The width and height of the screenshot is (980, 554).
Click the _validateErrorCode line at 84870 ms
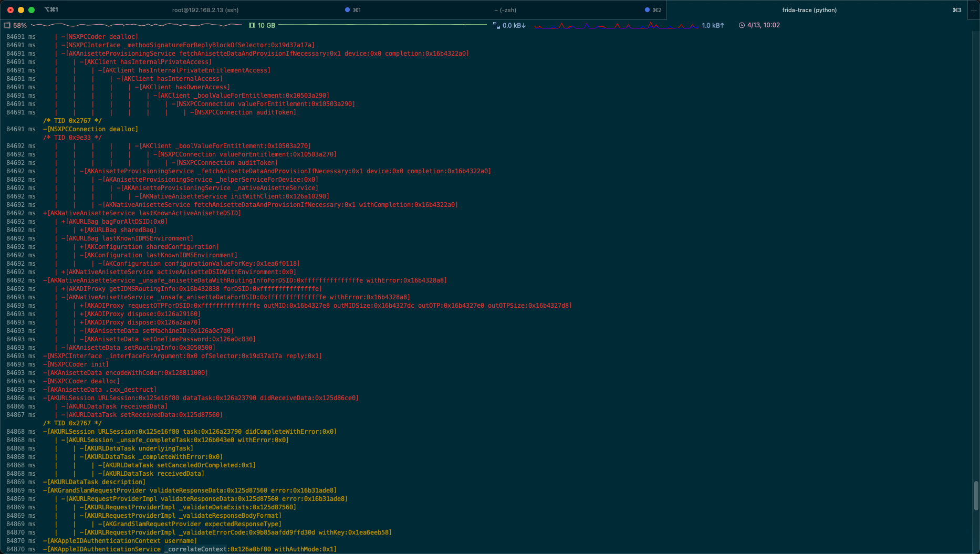(235, 532)
